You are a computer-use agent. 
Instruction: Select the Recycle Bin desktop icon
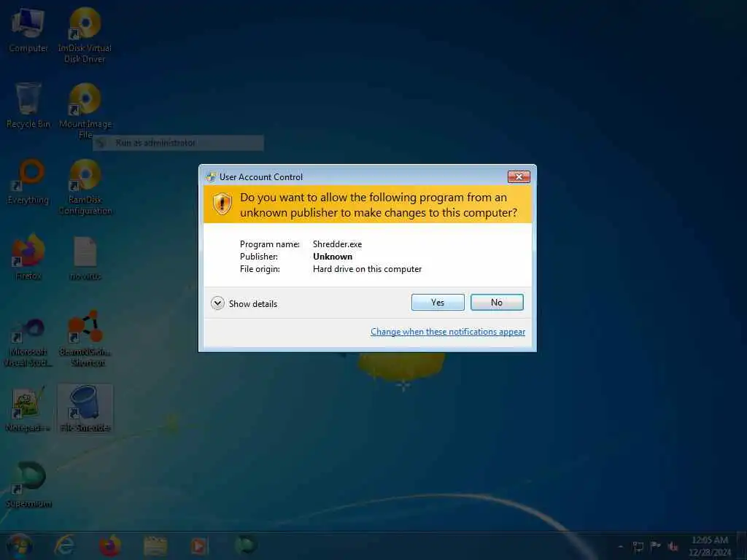[x=28, y=106]
